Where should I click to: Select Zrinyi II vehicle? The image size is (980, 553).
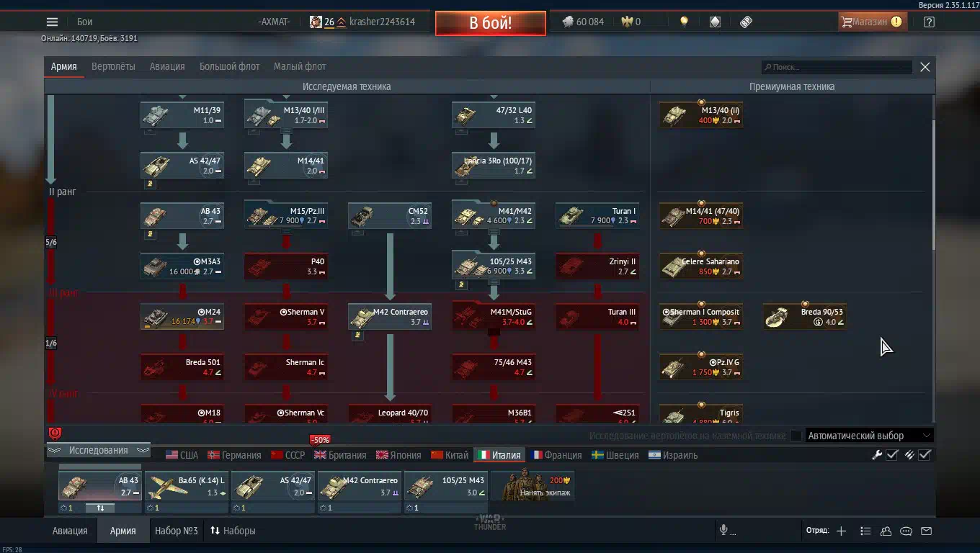pyautogui.click(x=597, y=266)
